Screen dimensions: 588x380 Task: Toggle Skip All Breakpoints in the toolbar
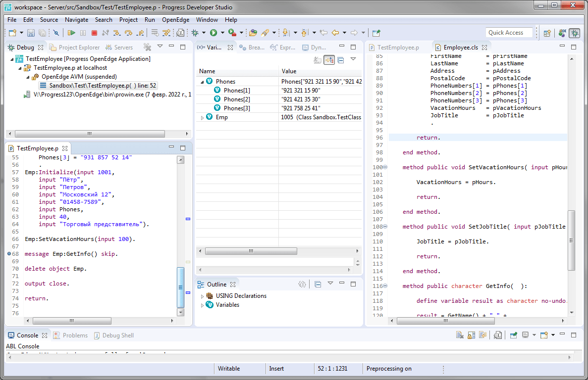[56, 33]
